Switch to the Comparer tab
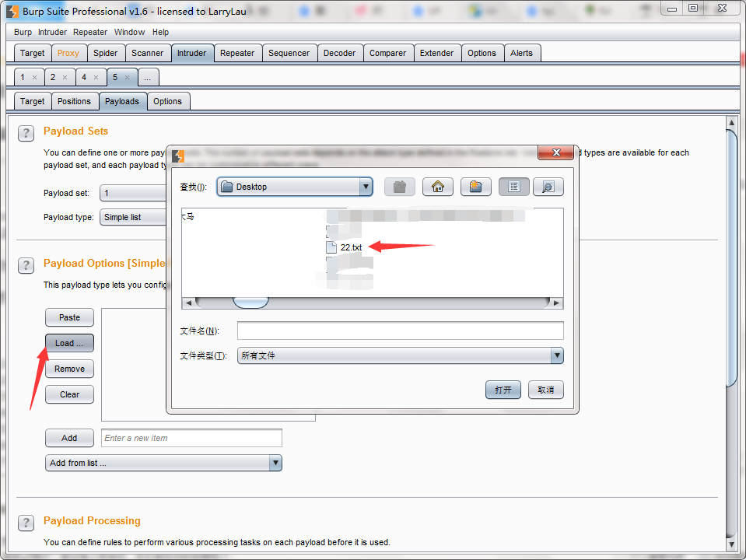Image resolution: width=746 pixels, height=560 pixels. tap(387, 54)
